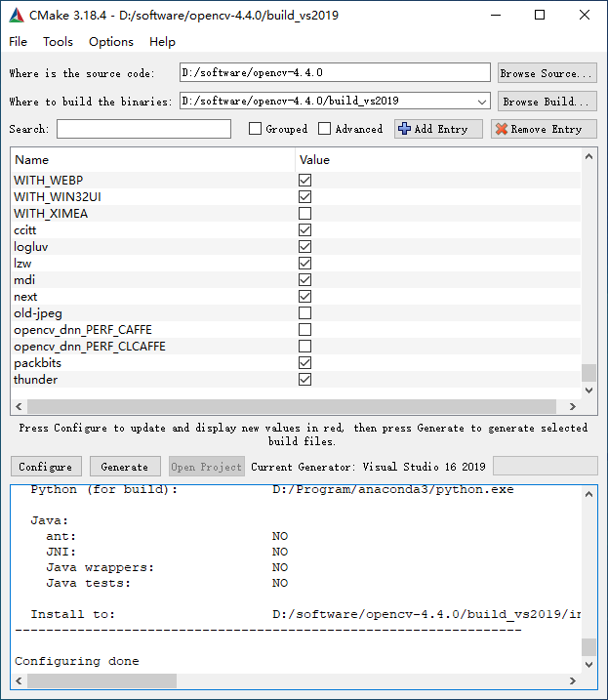Toggle the thunder checkbox
Screen dimensions: 608x700
tap(304, 380)
